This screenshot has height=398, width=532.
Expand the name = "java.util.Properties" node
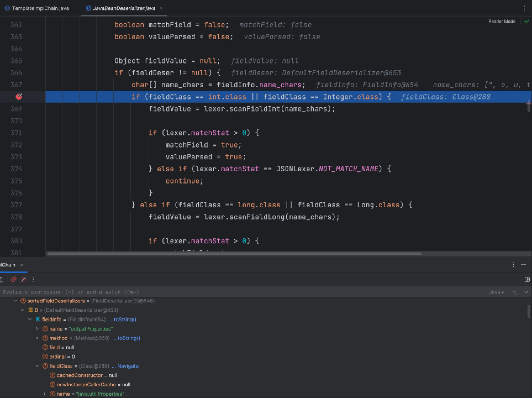point(44,394)
